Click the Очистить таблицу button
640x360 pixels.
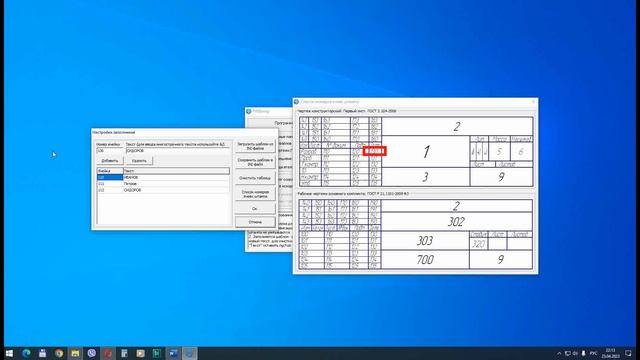pos(255,178)
